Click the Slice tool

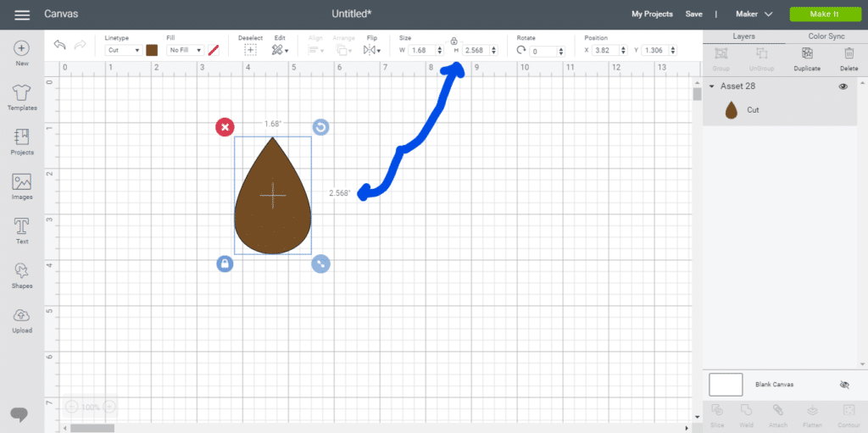[x=717, y=411]
